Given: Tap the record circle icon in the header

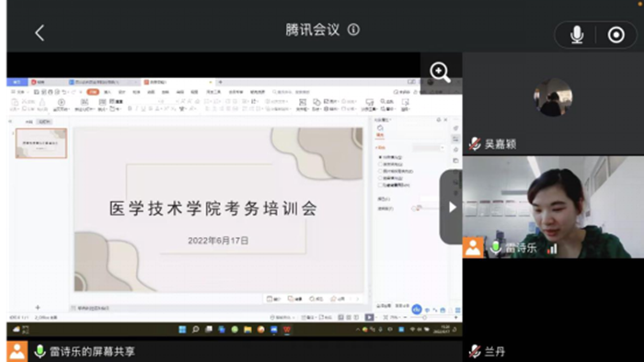Looking at the screenshot, I should (615, 35).
